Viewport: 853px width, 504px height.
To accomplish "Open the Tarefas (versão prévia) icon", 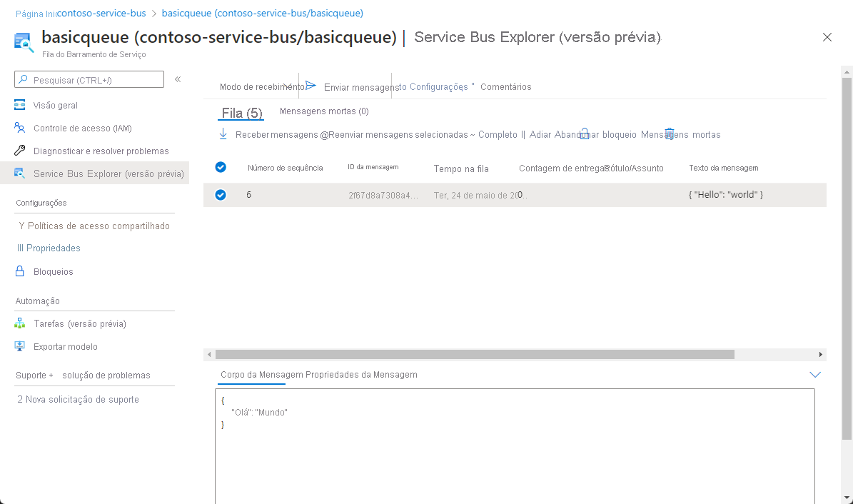I will [19, 323].
